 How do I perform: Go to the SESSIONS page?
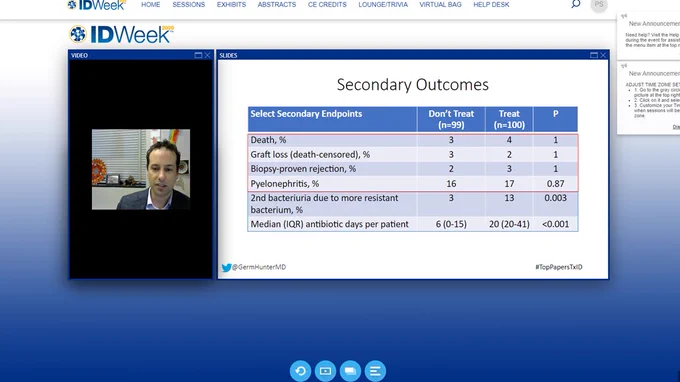[189, 5]
